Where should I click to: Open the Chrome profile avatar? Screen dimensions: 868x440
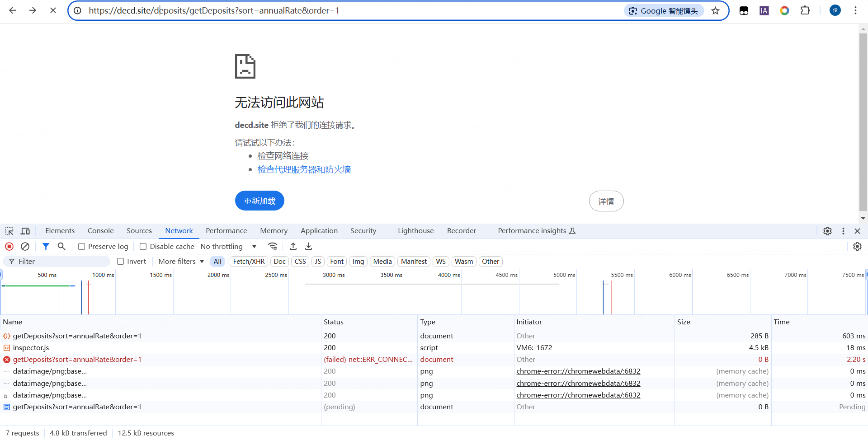point(835,10)
